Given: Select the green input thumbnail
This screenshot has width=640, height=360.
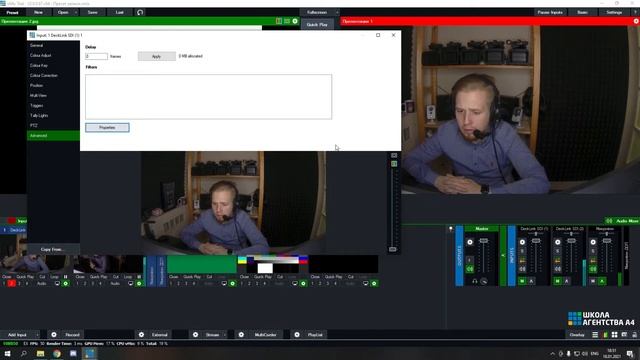Looking at the screenshot, I should click(202, 264).
